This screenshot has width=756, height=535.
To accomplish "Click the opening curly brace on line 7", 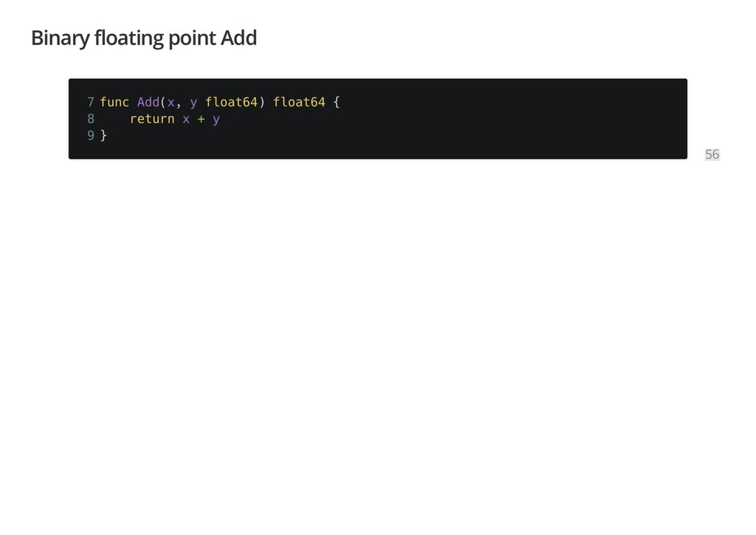I will [337, 102].
